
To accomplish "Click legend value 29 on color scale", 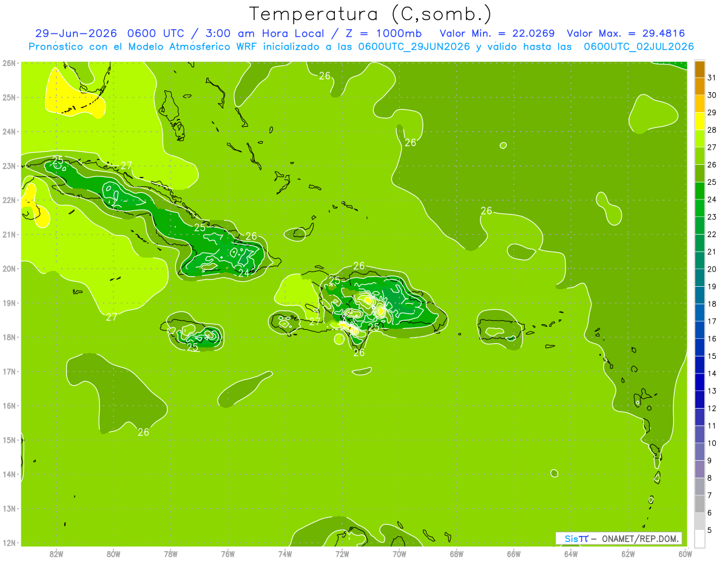I will click(712, 112).
